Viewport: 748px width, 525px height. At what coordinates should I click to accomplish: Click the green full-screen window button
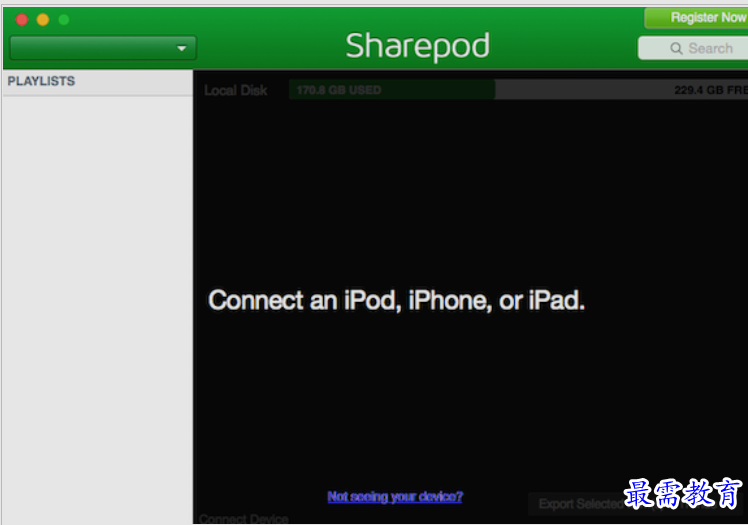[64, 20]
